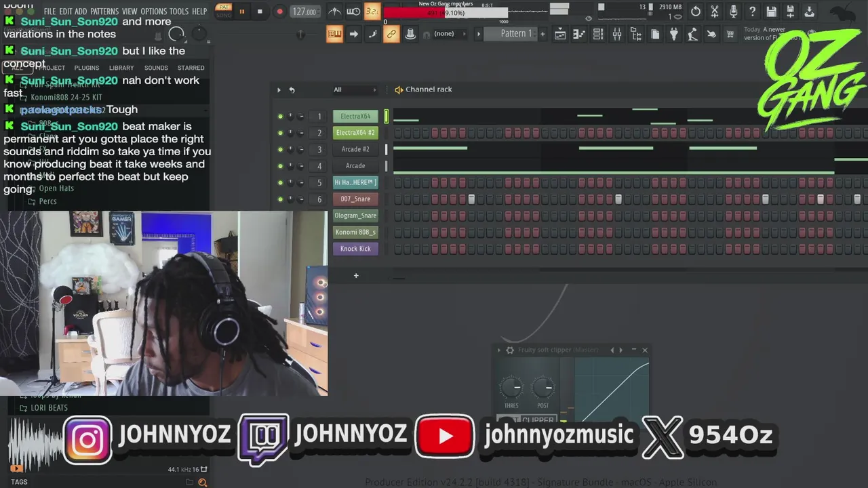Mute channel 2 ElectraX64 #2 green LED

tap(280, 133)
